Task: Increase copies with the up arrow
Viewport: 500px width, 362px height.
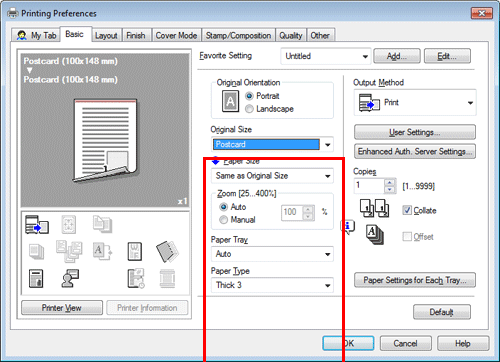Action: (389, 182)
